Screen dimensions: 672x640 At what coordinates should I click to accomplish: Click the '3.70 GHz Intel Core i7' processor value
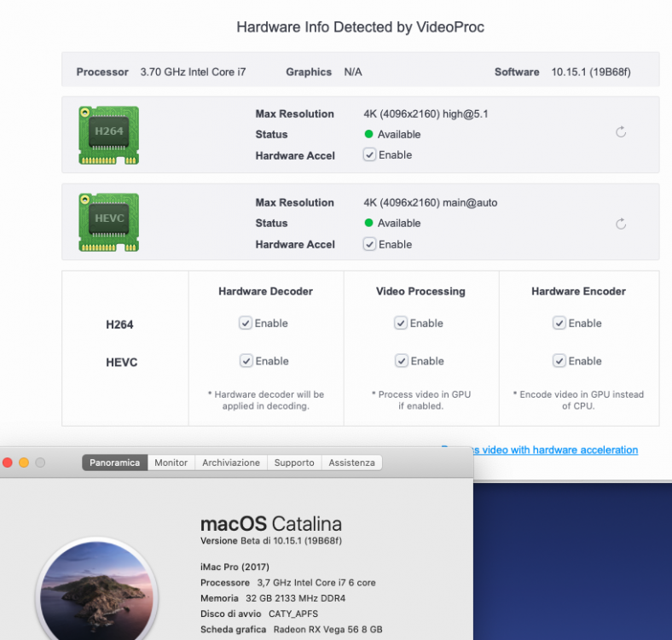point(193,72)
